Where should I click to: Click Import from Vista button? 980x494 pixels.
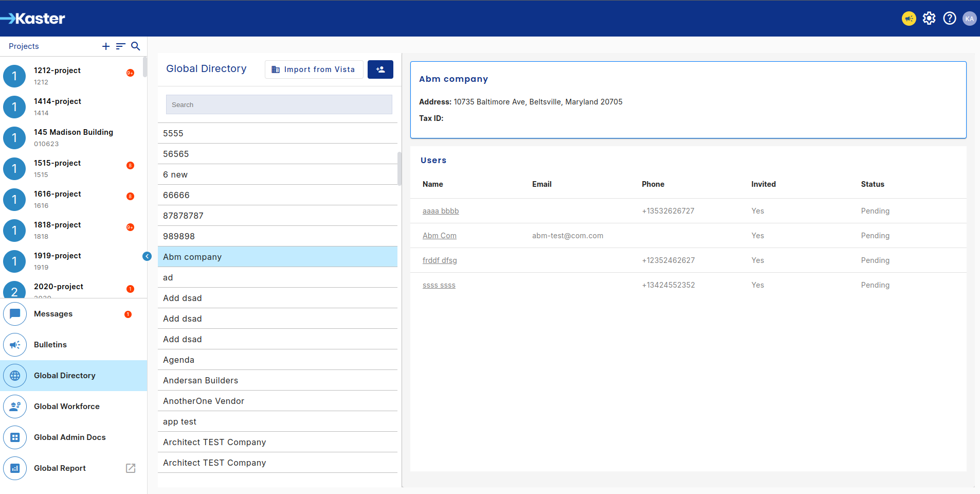314,69
